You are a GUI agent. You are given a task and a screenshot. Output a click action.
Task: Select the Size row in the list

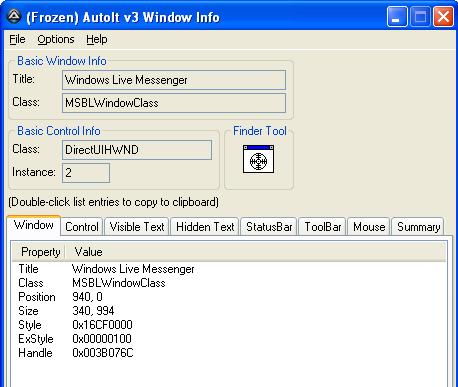pos(229,311)
